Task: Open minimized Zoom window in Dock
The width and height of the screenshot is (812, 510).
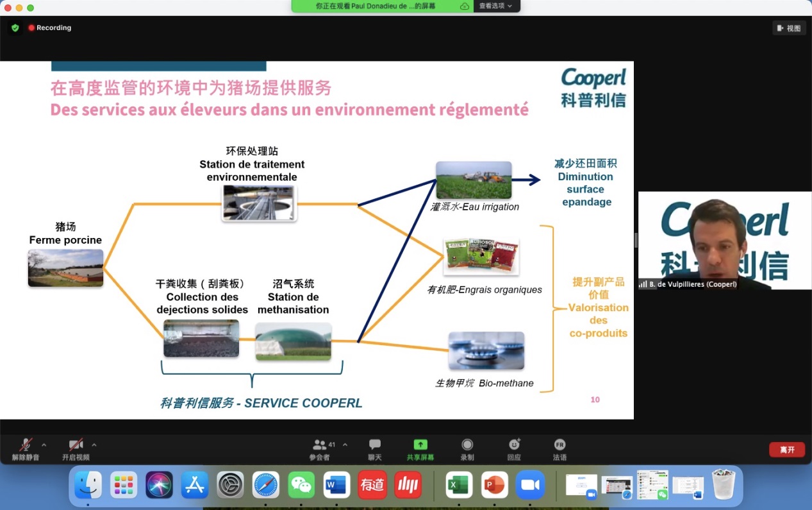Action: tap(581, 486)
